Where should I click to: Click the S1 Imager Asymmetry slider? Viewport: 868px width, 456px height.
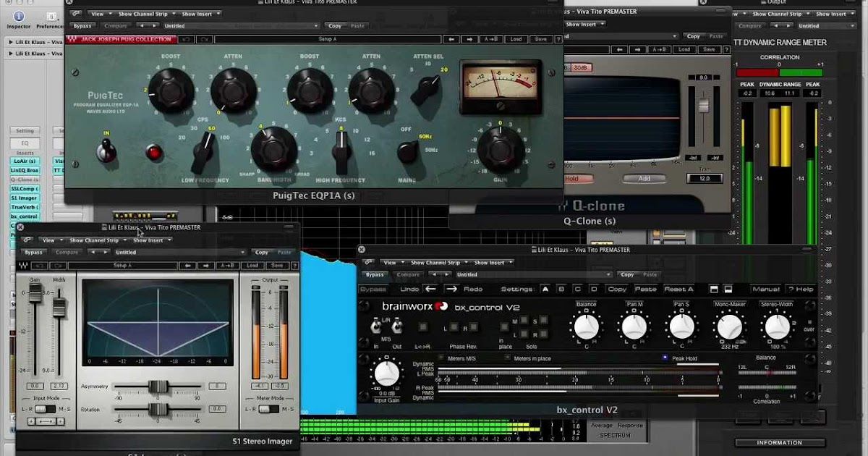pyautogui.click(x=158, y=387)
